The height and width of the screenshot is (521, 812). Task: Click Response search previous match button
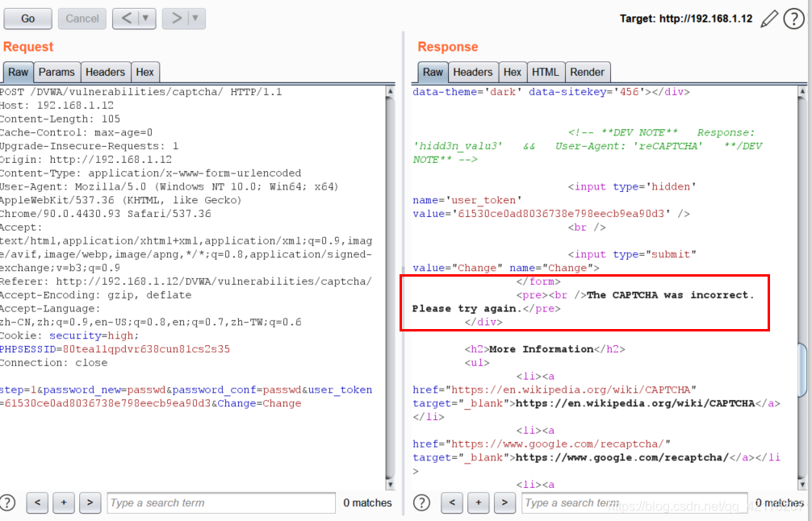point(452,502)
